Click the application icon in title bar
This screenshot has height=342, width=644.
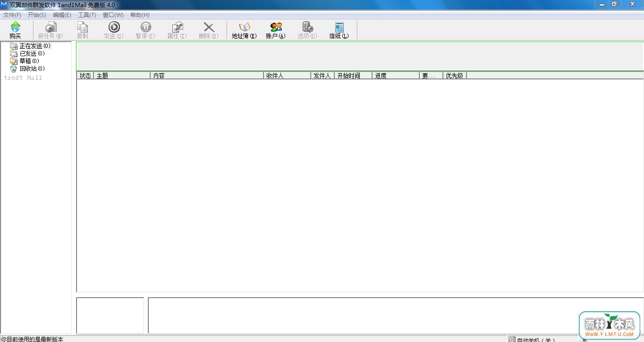click(x=4, y=5)
